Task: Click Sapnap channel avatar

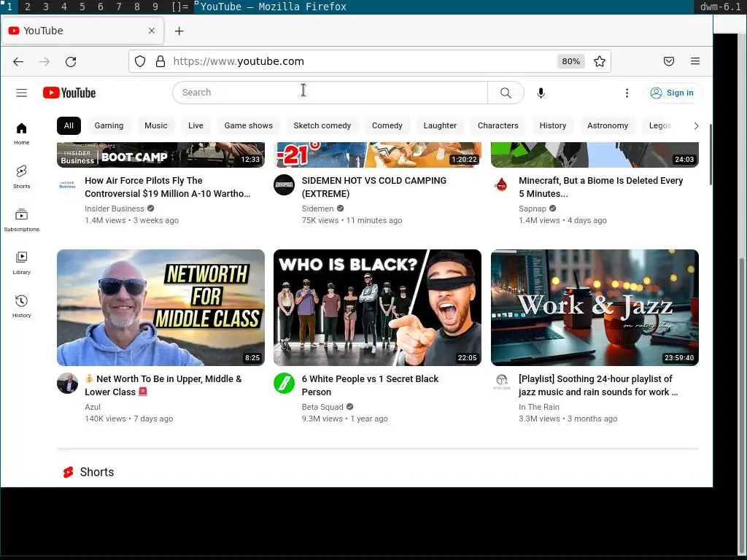Action: click(501, 184)
